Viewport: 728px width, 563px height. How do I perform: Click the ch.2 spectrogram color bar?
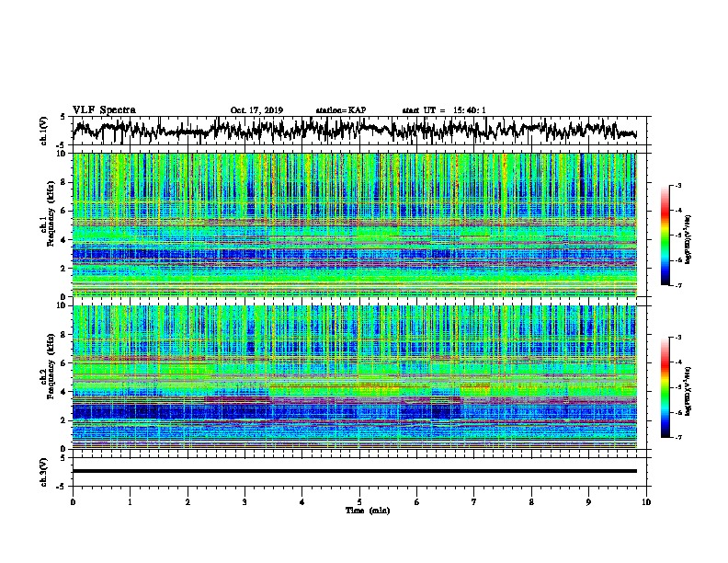(x=665, y=387)
